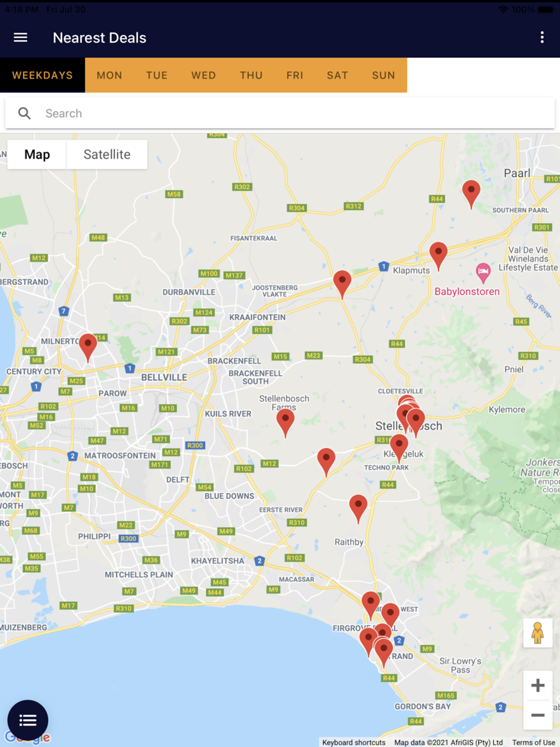Click the search magnifier icon

[x=24, y=113]
